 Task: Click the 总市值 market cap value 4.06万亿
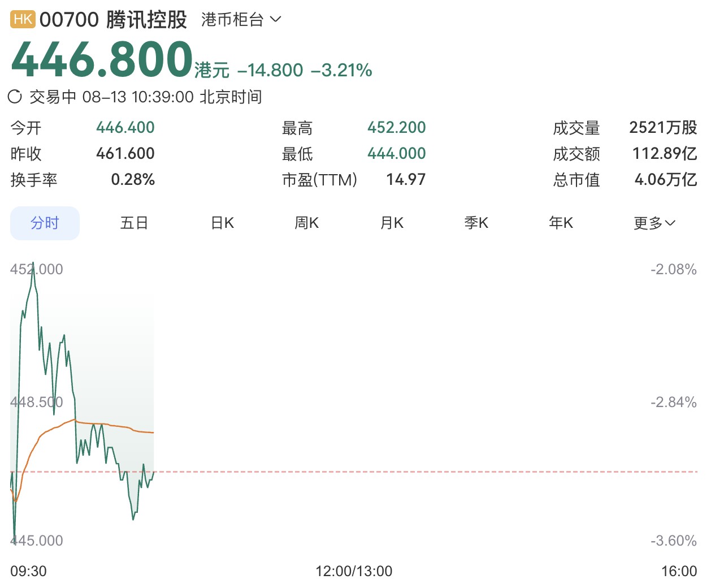(666, 180)
